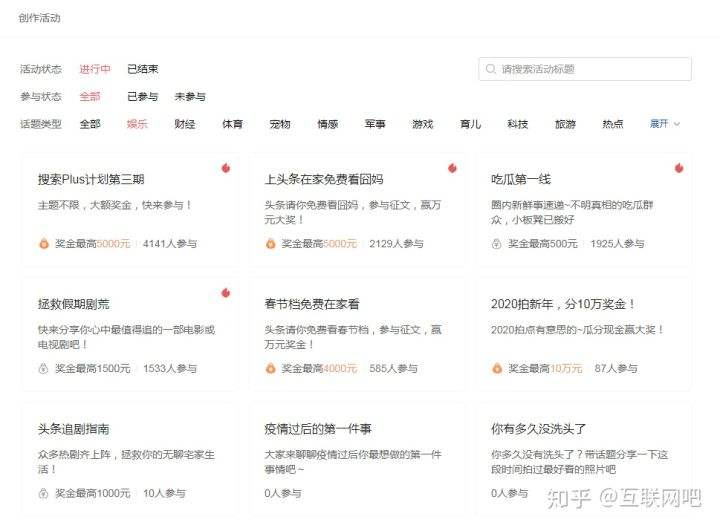The height and width of the screenshot is (528, 720).
Task: Click the hot flame icon on 吃瓜第一线
Action: click(679, 168)
